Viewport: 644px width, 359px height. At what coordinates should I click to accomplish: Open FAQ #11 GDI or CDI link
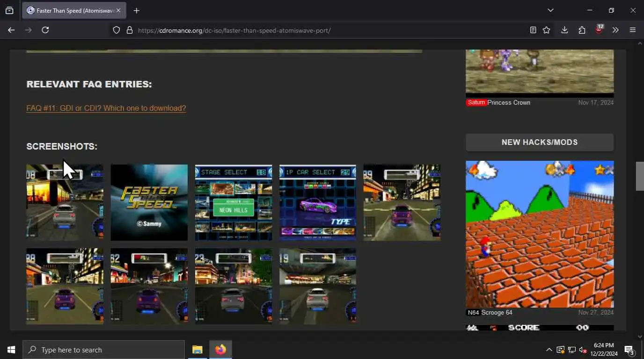106,108
